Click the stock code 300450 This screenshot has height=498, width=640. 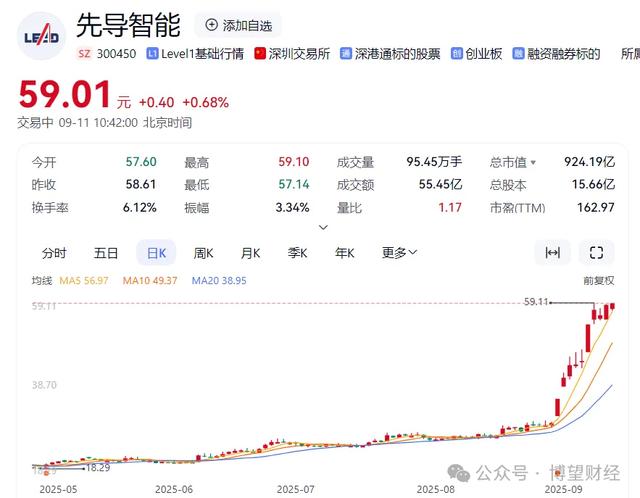point(116,53)
